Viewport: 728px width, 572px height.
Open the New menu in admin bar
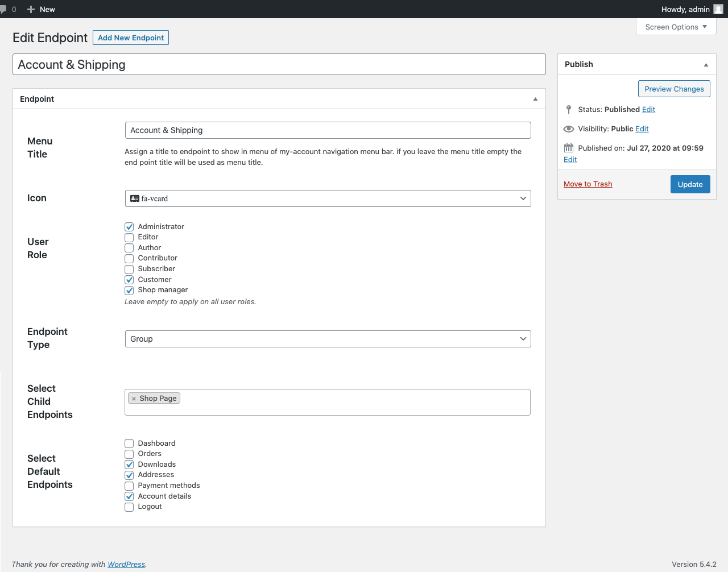(x=40, y=9)
